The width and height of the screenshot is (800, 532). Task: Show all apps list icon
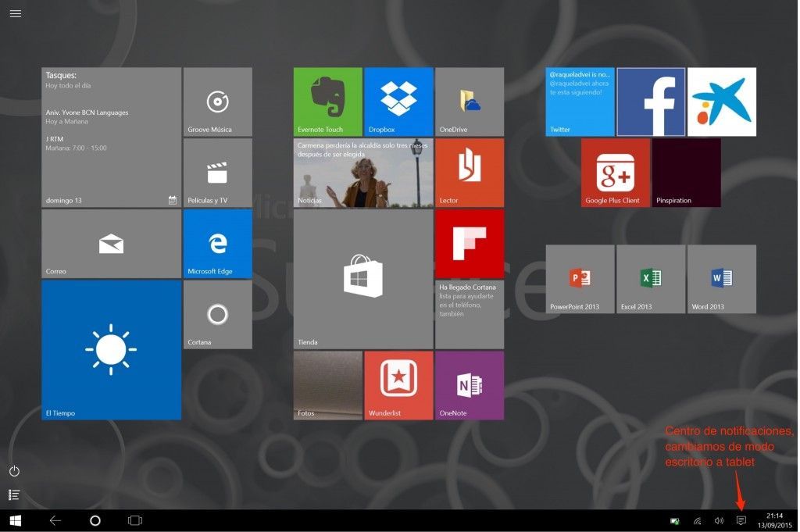[14, 495]
